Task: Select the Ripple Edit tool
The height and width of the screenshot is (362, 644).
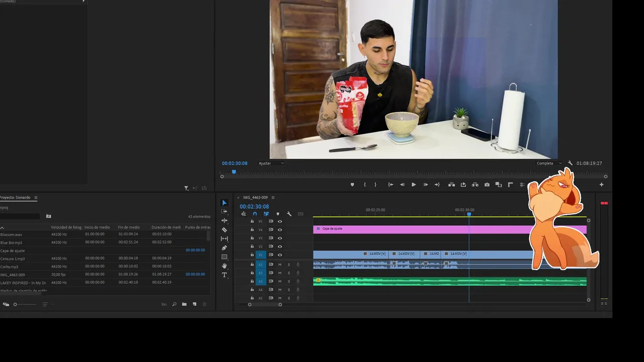Action: [224, 221]
